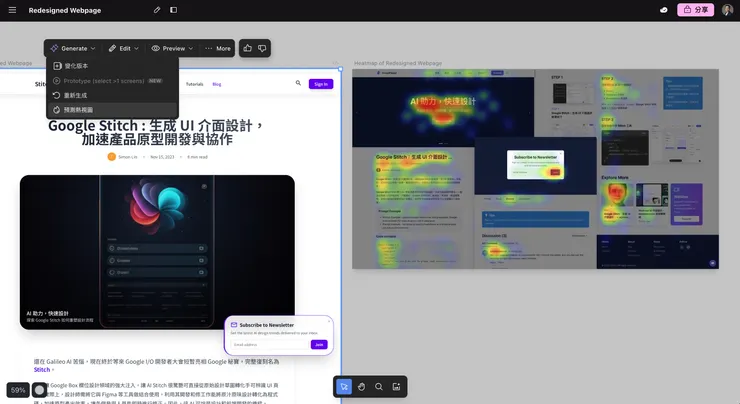Click the Blog nav link
This screenshot has height=404, width=740.
point(217,84)
